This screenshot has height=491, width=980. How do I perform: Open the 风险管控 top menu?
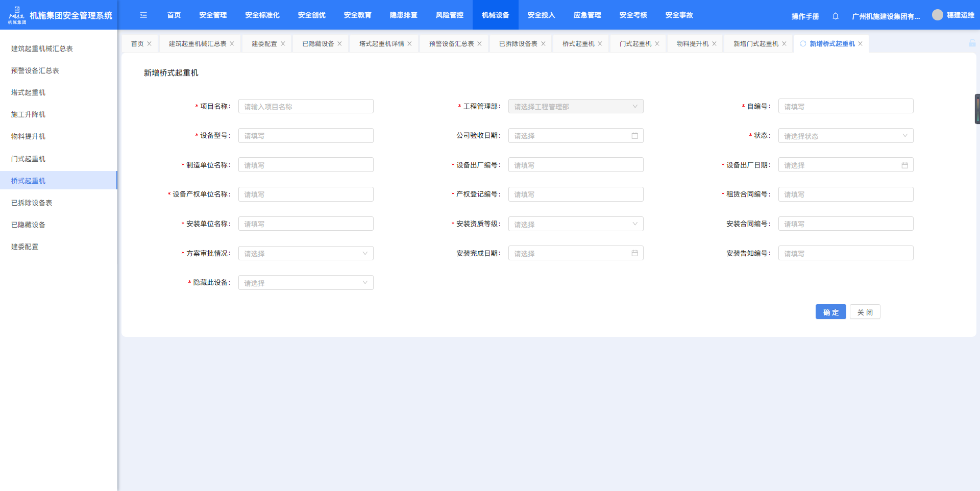(449, 15)
